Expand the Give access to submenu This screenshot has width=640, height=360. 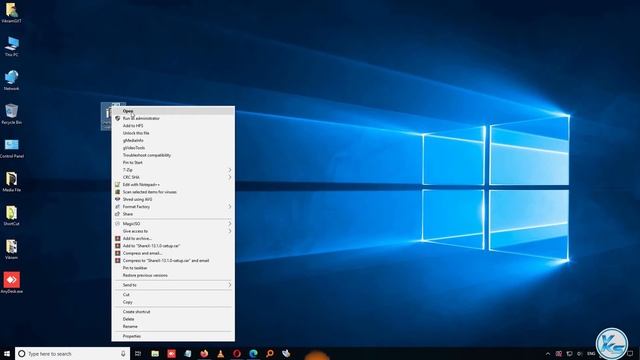(x=173, y=231)
